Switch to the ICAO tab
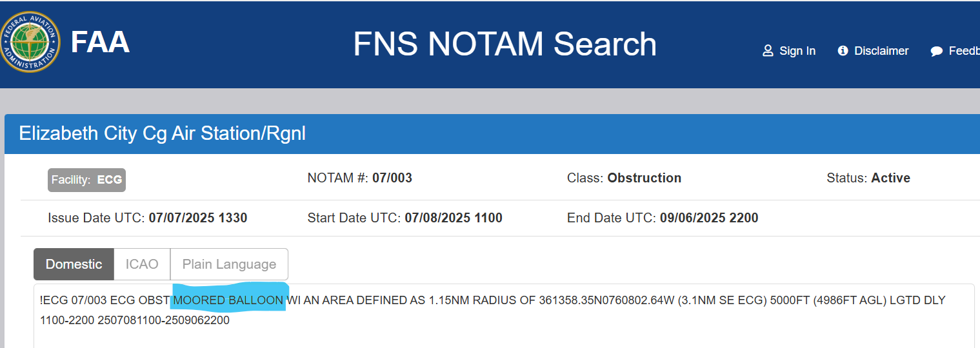980x348 pixels. (x=142, y=264)
